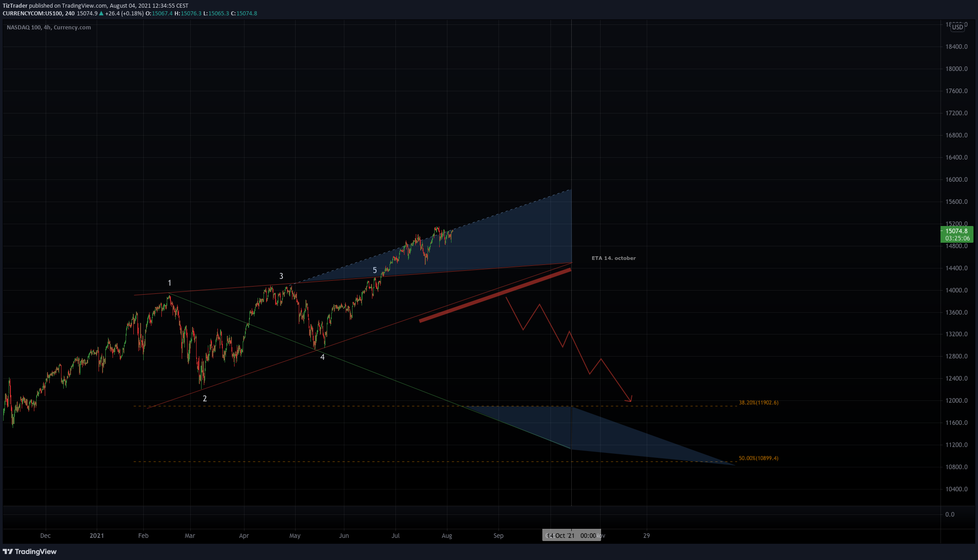Click the 14800.0 price axis label
978x560 pixels.
pos(956,246)
